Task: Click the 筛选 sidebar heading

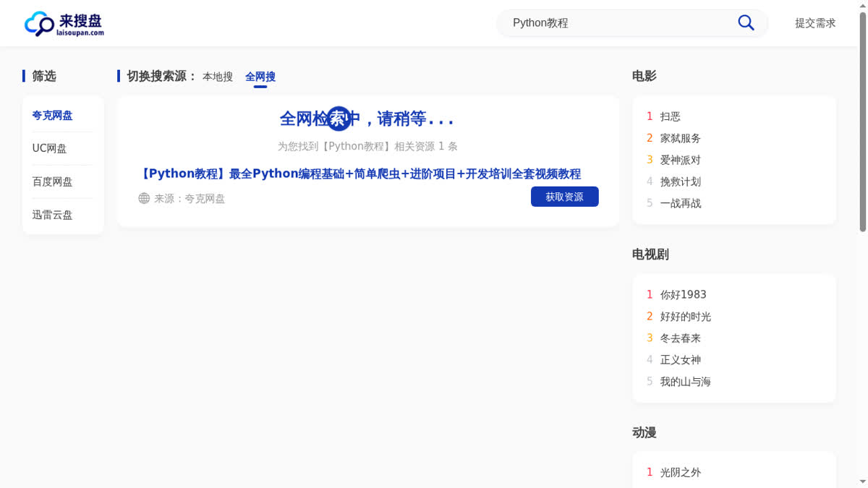Action: pyautogui.click(x=43, y=76)
